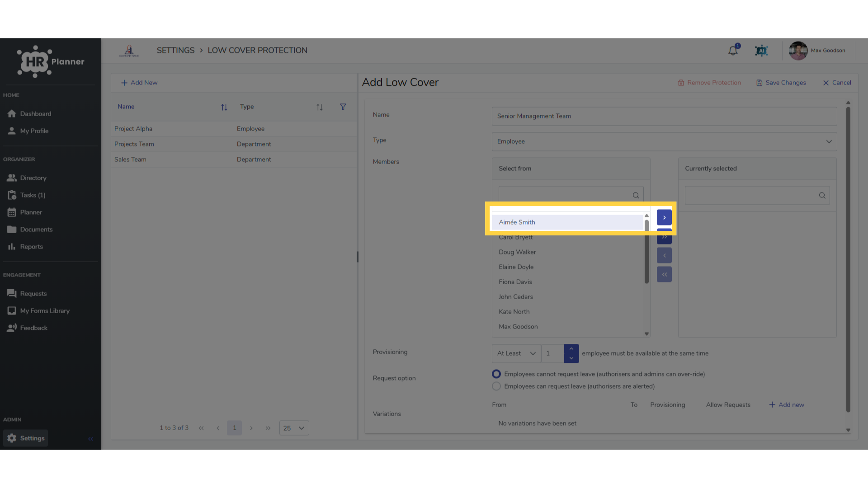Viewport: 868px width, 488px height.
Task: Open Requests in the sidebar
Action: 27,294
